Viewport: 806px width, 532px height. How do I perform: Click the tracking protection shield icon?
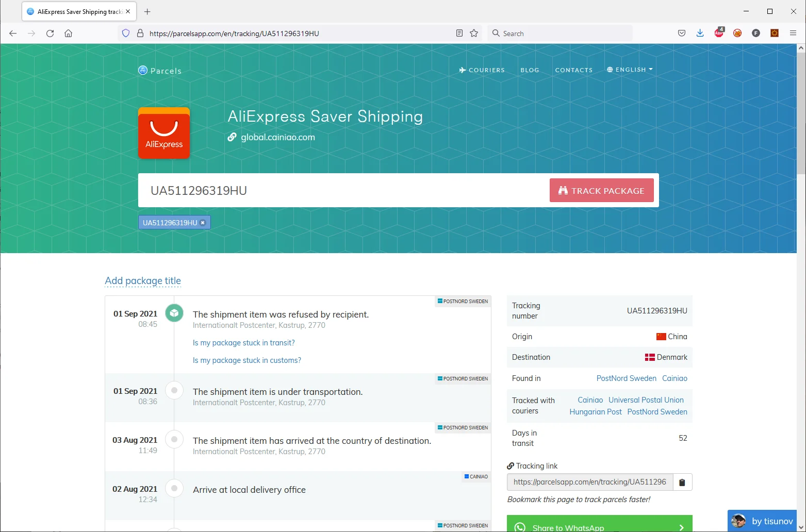(x=126, y=34)
